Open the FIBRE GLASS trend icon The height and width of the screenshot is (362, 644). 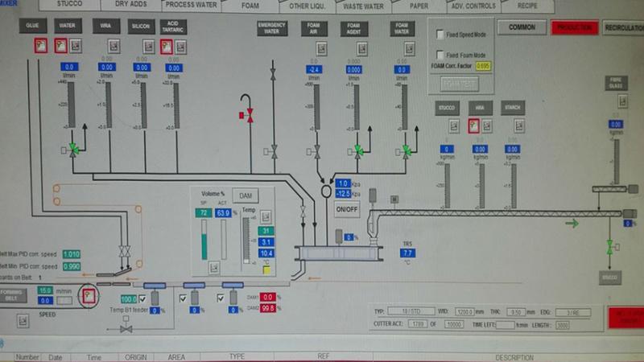pyautogui.click(x=622, y=101)
